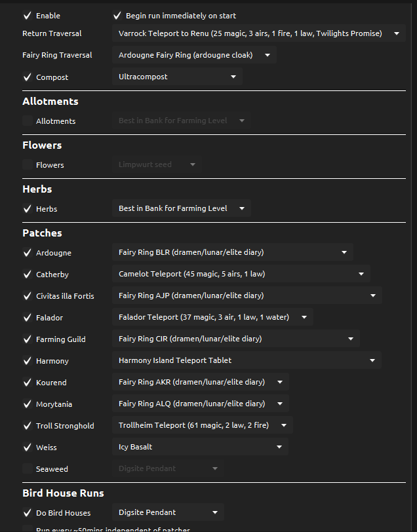Viewport: 417px width, 532px height.
Task: Open the Herbs seed selection dropdown
Action: [x=181, y=208]
